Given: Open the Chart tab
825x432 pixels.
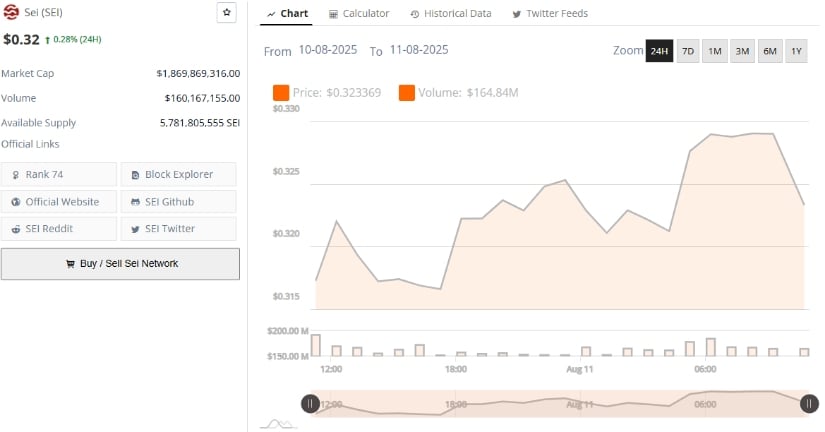Looking at the screenshot, I should [286, 14].
